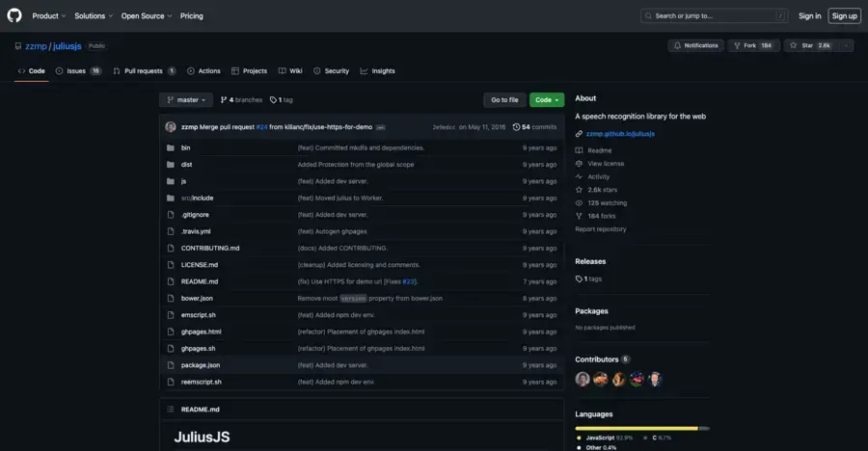Open the bower.json file

coord(197,298)
